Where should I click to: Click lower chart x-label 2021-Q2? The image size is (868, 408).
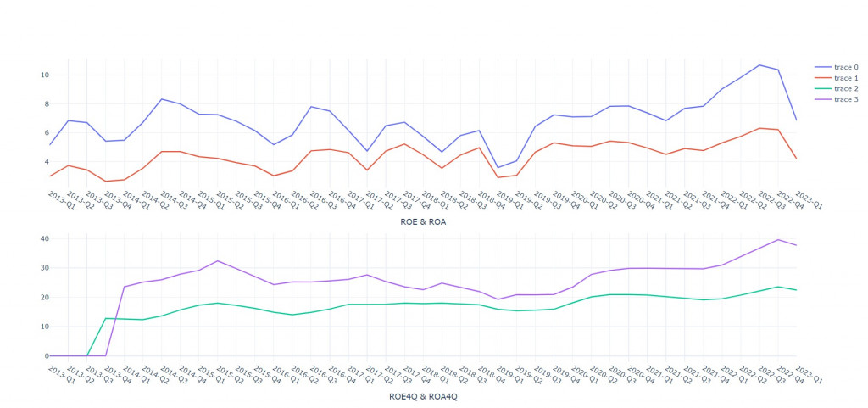(x=680, y=375)
